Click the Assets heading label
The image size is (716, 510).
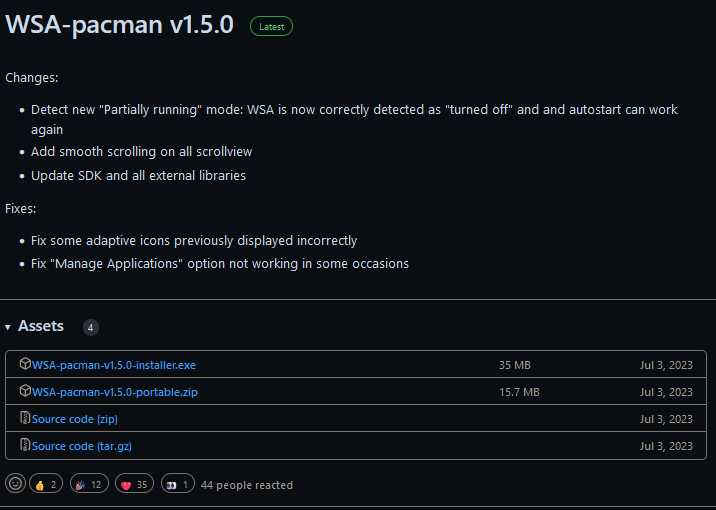coord(41,326)
